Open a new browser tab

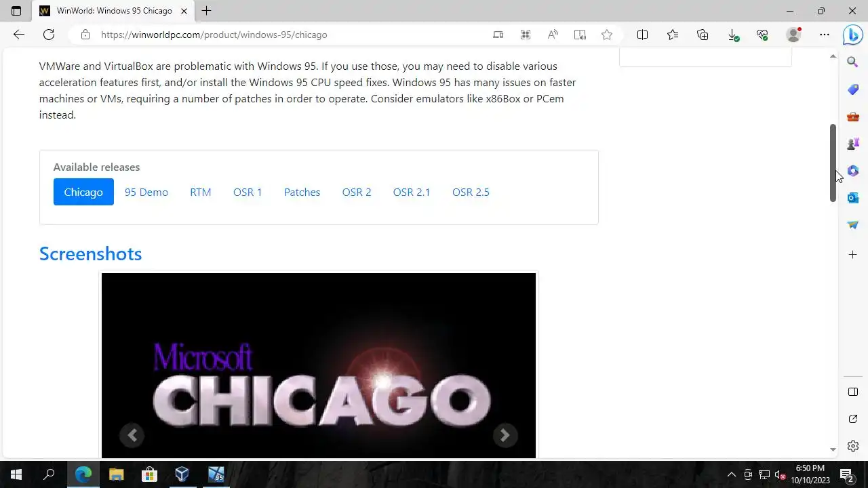pyautogui.click(x=207, y=11)
